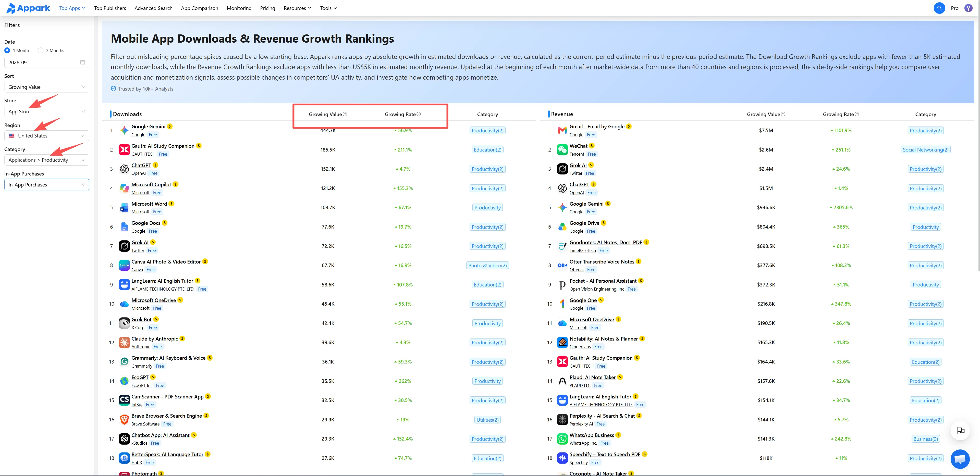Viewport: 980px width, 476px height.
Task: Open the Sort dropdown showing Growing Value
Action: click(x=47, y=87)
